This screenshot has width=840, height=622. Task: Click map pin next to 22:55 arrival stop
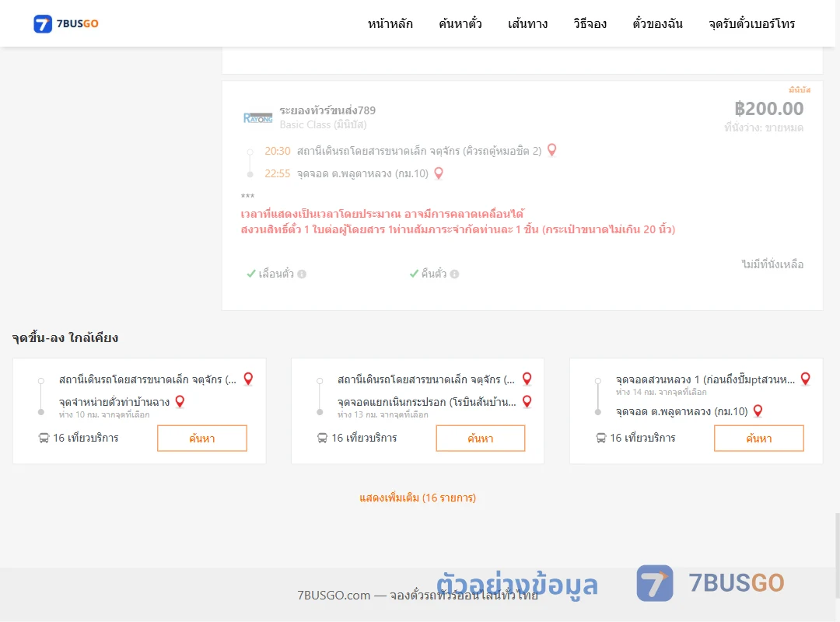pos(438,173)
